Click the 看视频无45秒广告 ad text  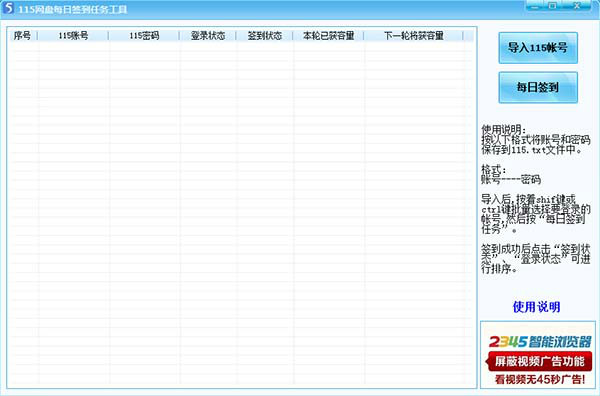click(x=540, y=379)
